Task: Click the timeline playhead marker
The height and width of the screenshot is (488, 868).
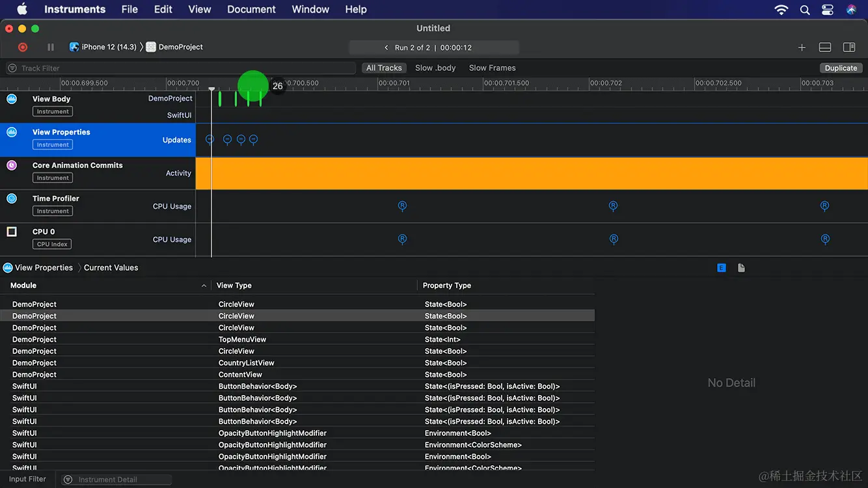Action: (x=211, y=88)
